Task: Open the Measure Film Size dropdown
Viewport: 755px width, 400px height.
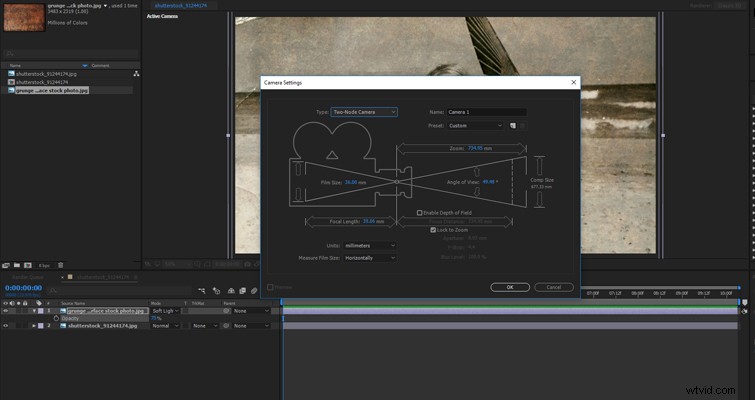Action: (x=370, y=258)
